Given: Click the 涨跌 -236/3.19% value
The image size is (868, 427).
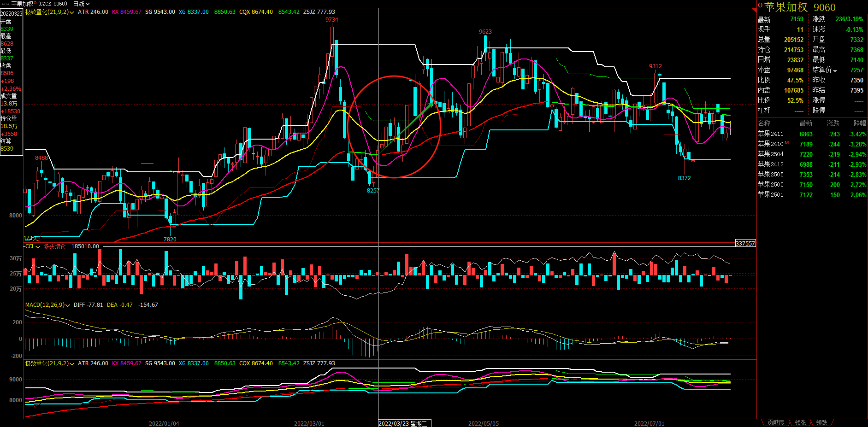Looking at the screenshot, I should [848, 19].
